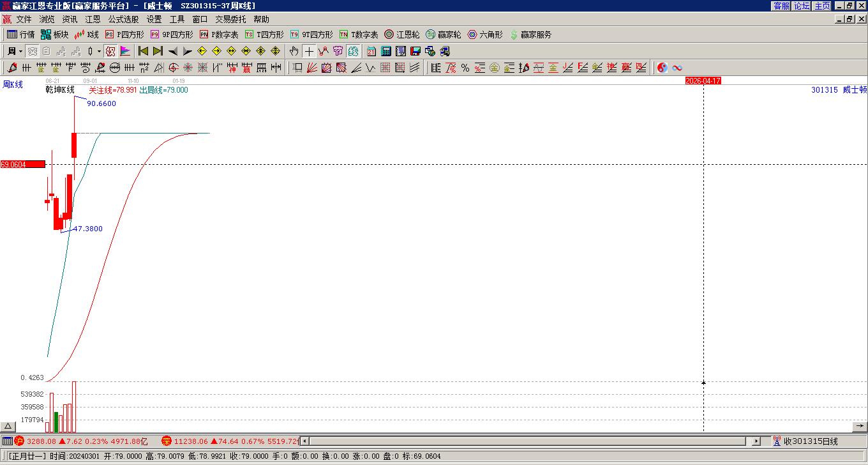The width and height of the screenshot is (868, 465).
Task: Toggle the red 权 adjustment button
Action: 110,51
